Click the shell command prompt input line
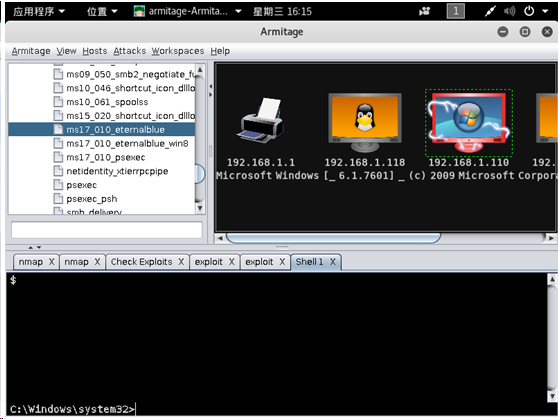This screenshot has width=558, height=419. (x=278, y=409)
